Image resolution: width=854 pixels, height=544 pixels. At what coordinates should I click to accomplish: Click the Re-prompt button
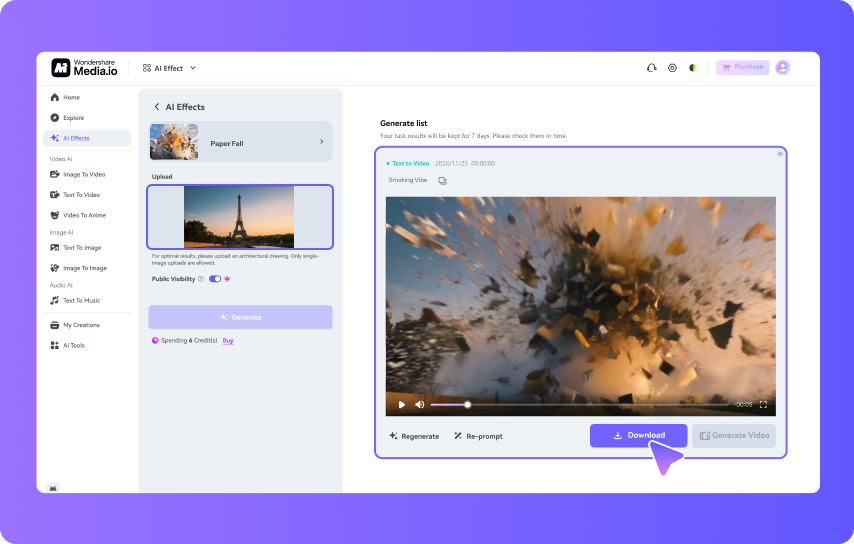[478, 436]
